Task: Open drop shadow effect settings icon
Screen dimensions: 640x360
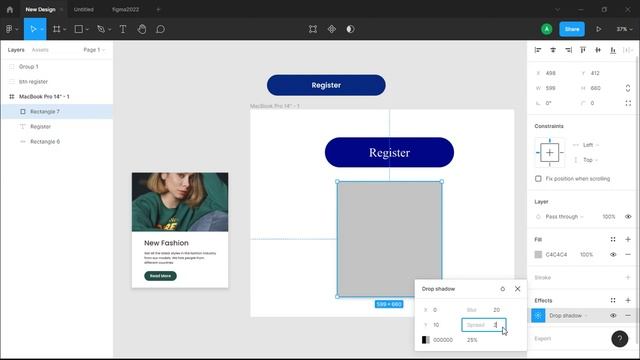Action: 538,316
